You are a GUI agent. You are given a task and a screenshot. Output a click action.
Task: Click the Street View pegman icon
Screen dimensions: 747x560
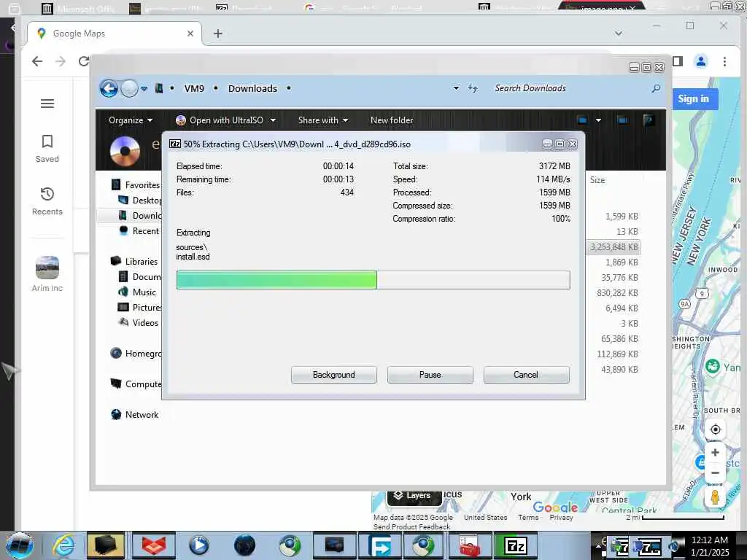pyautogui.click(x=715, y=497)
